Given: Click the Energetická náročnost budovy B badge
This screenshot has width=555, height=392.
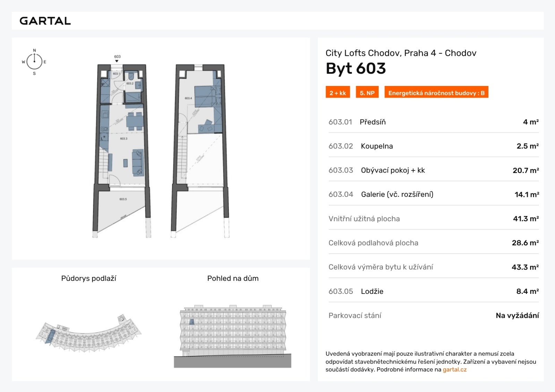Looking at the screenshot, I should click(x=436, y=93).
